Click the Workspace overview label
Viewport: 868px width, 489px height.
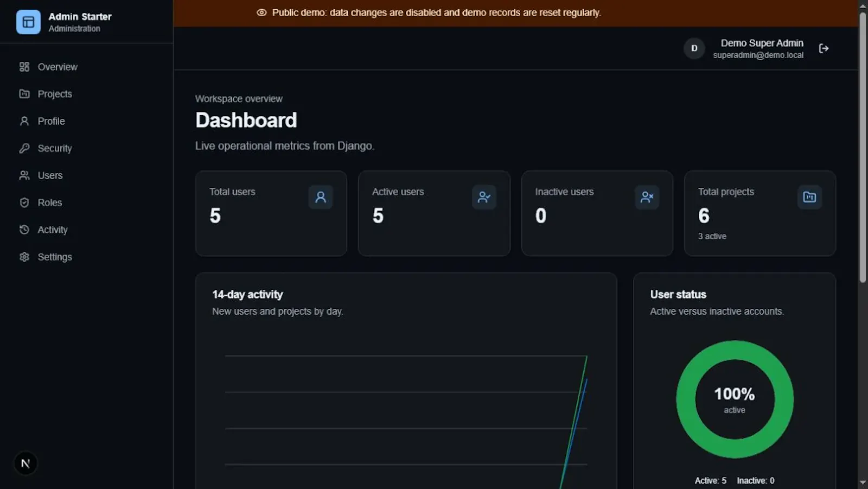pyautogui.click(x=239, y=99)
